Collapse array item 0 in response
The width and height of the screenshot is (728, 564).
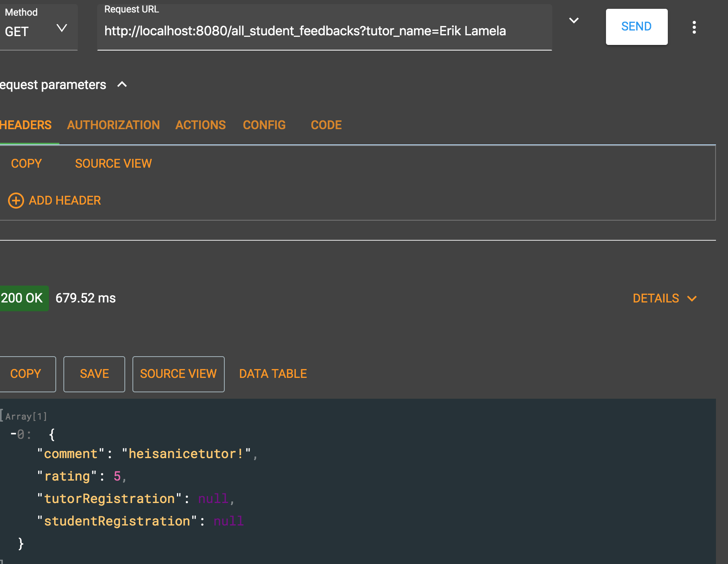[14, 434]
